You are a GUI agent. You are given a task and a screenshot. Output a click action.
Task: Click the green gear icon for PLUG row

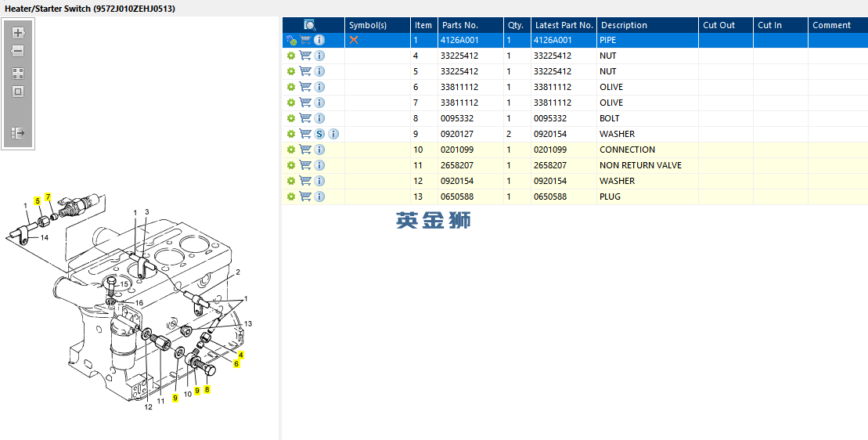[x=291, y=197]
